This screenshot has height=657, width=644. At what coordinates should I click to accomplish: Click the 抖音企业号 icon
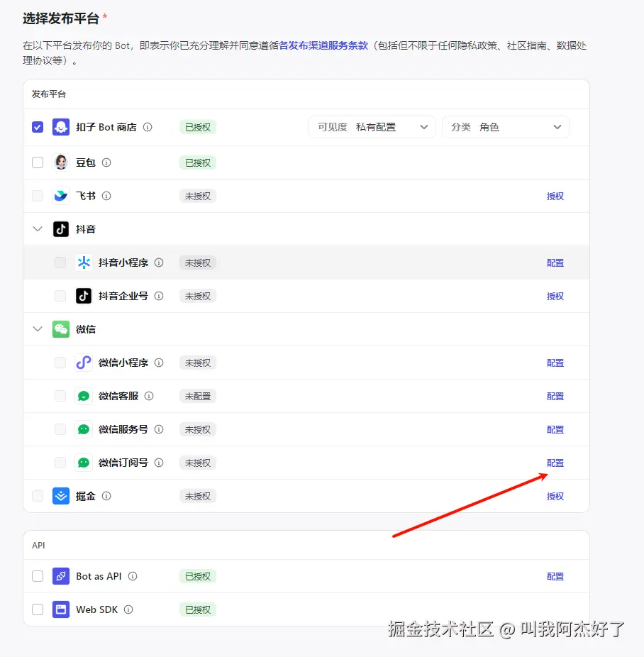(x=83, y=296)
